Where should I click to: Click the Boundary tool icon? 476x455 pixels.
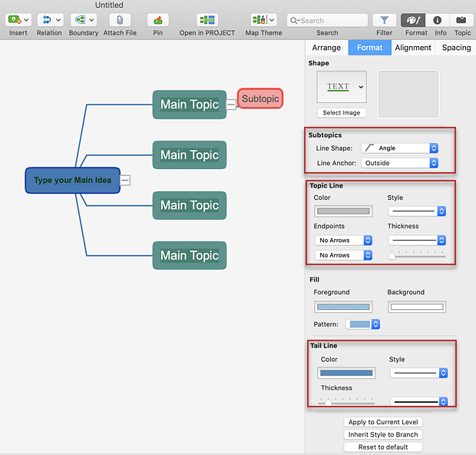80,20
